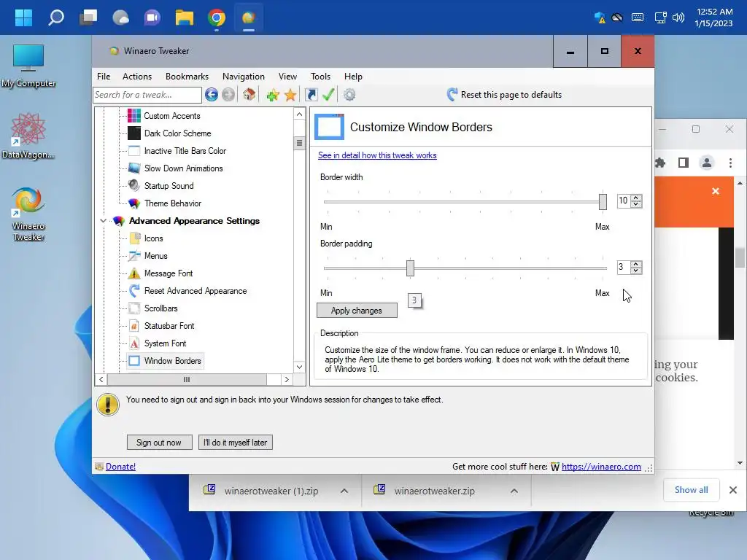Open taskbar Search magnifier icon
Screen dimensions: 747x560
tap(55, 18)
